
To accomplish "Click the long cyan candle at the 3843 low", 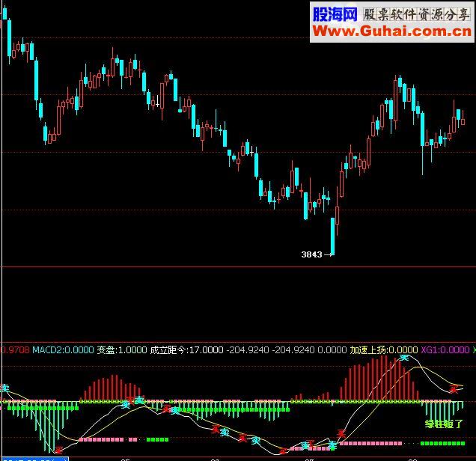I will [x=333, y=236].
